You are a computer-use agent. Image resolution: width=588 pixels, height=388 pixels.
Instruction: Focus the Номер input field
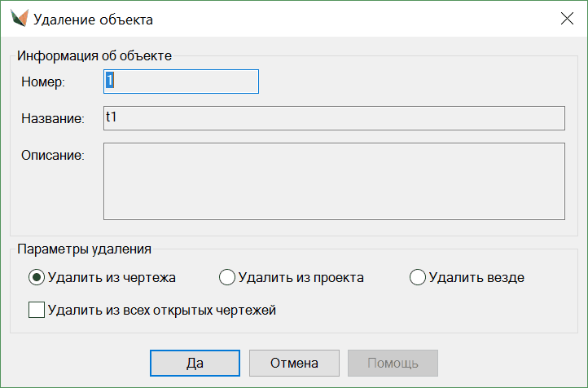pyautogui.click(x=181, y=82)
